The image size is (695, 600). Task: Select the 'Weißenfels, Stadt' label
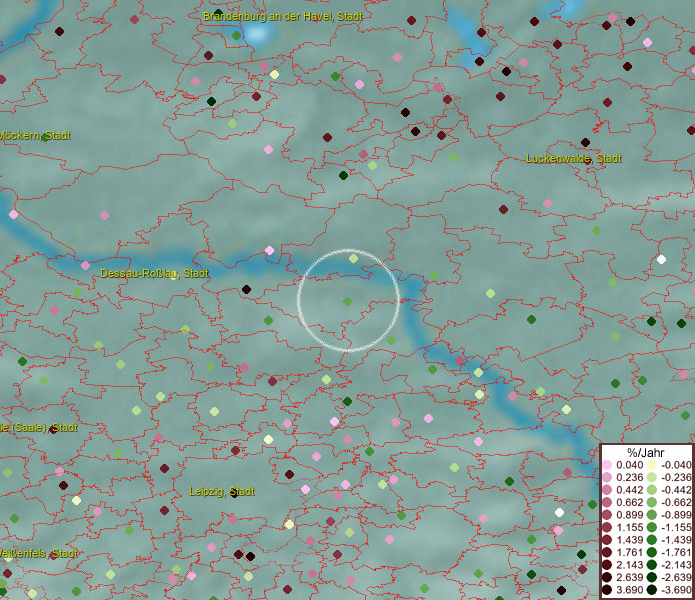coord(38,553)
